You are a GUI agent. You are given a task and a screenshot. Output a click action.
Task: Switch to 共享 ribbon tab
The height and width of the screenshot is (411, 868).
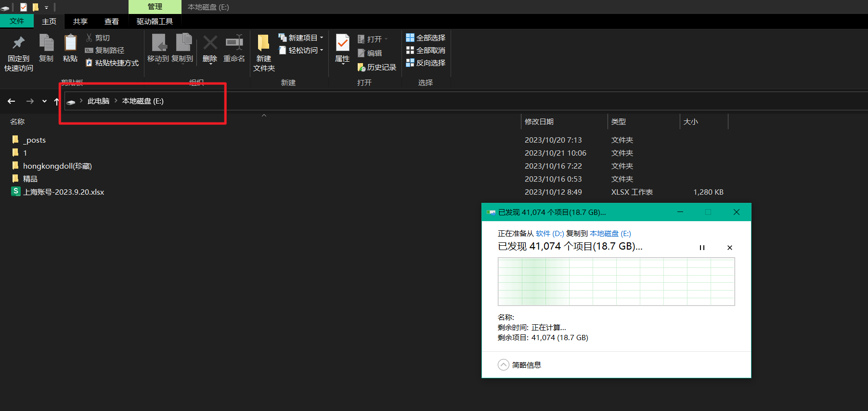tap(80, 21)
